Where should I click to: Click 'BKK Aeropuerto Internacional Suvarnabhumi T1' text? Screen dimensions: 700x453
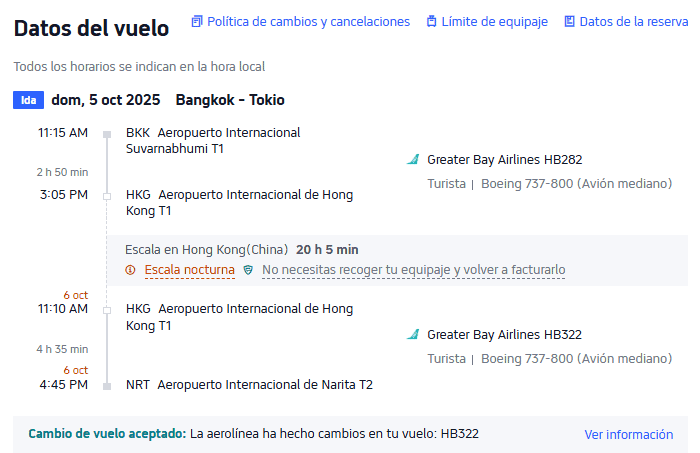click(x=213, y=141)
